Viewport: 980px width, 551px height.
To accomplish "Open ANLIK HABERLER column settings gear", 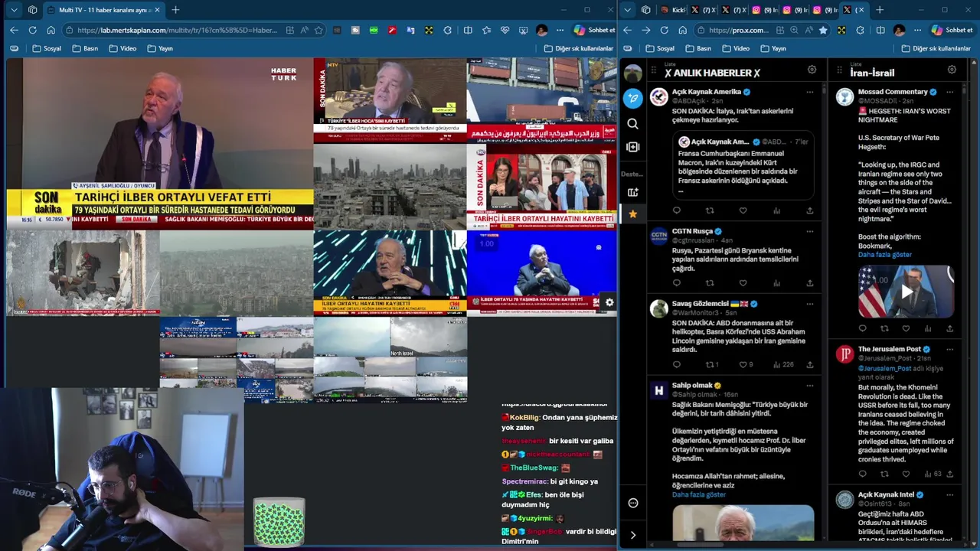I will 812,70.
